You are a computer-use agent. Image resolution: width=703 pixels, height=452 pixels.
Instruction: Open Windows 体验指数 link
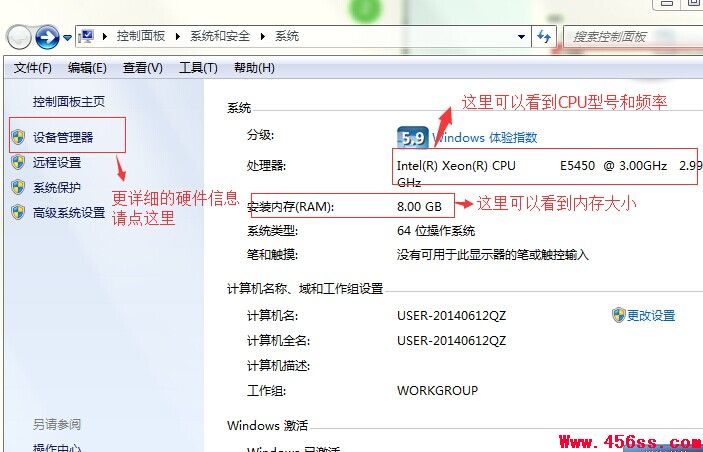(x=485, y=137)
